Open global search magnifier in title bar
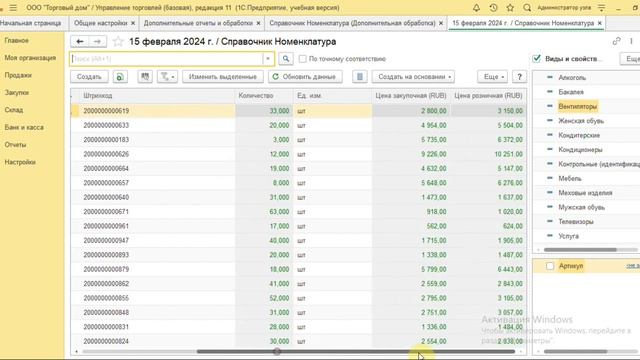 (527, 8)
